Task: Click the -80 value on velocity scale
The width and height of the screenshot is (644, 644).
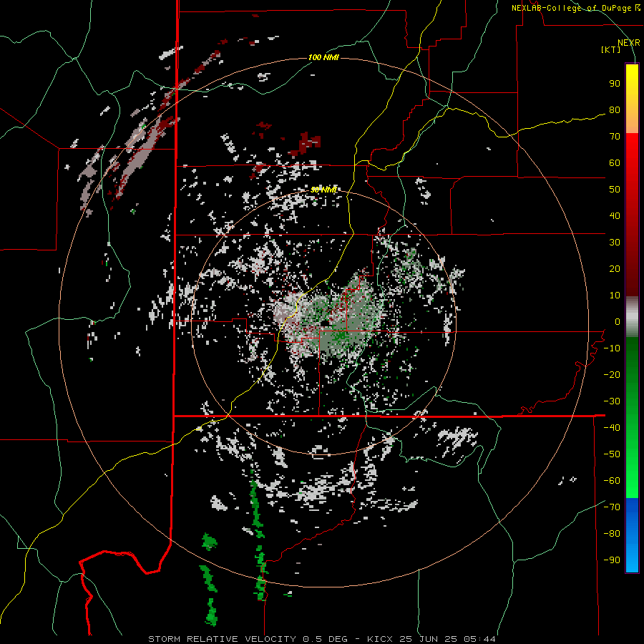Action: (x=612, y=534)
